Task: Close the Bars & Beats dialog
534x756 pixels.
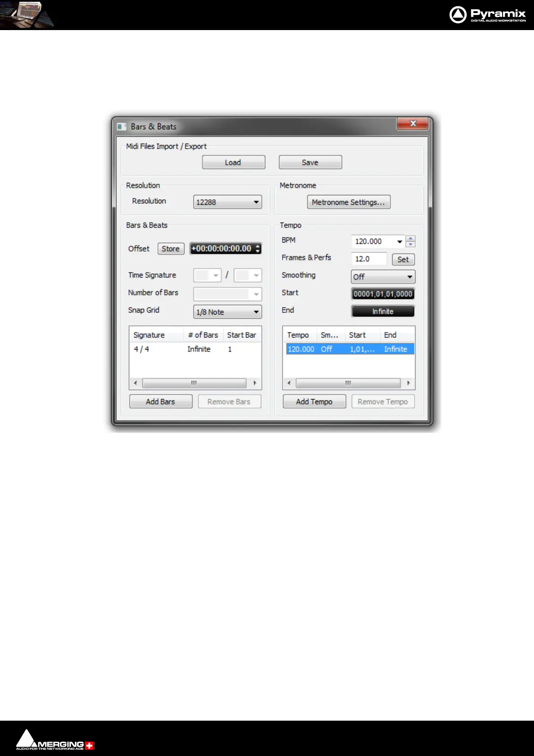Action: pyautogui.click(x=413, y=123)
